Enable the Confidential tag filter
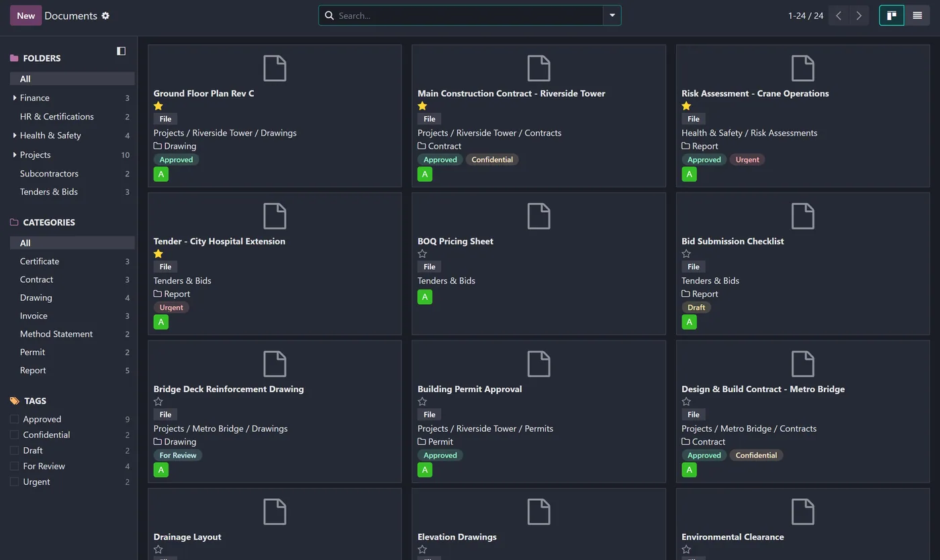940x560 pixels. click(x=14, y=434)
